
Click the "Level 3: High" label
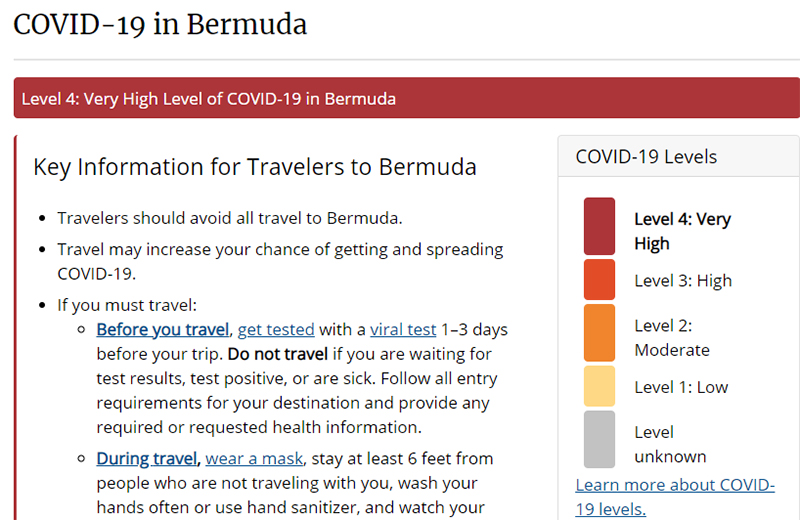683,281
